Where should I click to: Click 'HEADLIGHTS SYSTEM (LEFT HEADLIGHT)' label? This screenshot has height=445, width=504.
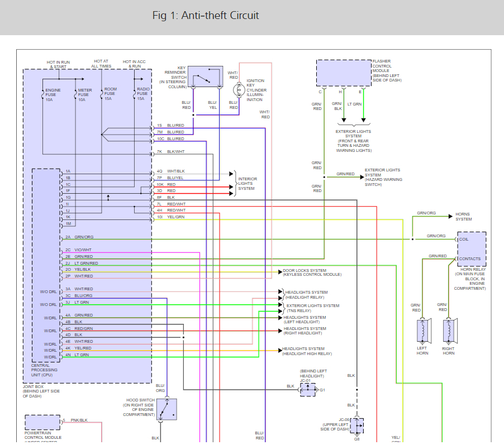tap(305, 320)
